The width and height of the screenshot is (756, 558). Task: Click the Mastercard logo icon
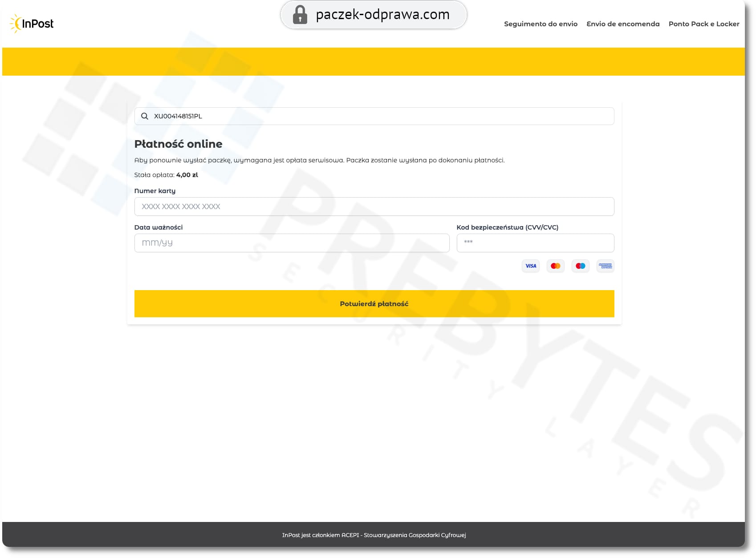[x=555, y=266]
